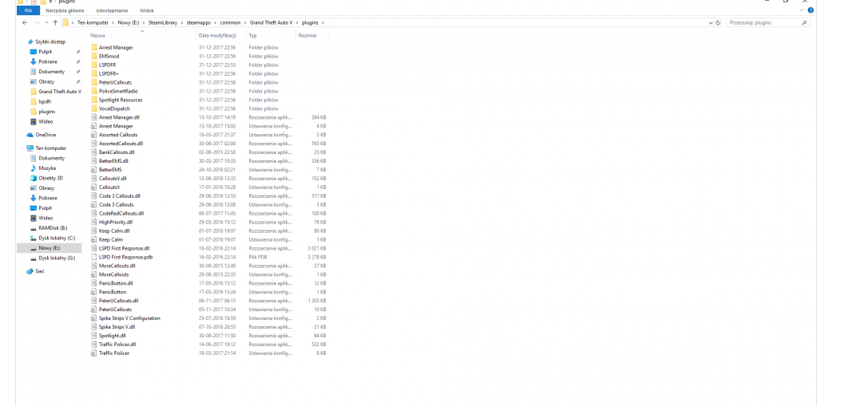Open lspdfr folder in navigation pane
The image size is (868, 406).
[45, 101]
